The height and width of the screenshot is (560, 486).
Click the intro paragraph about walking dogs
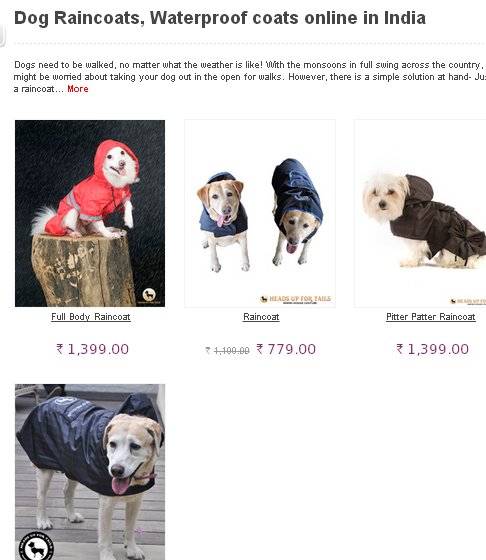250,77
